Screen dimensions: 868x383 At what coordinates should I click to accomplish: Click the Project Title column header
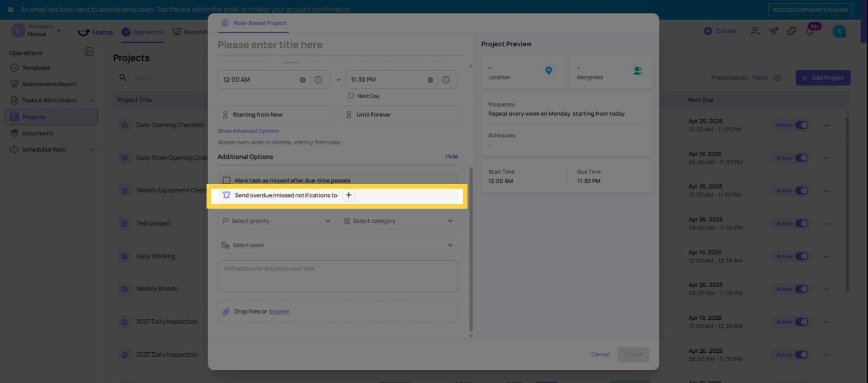coord(134,100)
